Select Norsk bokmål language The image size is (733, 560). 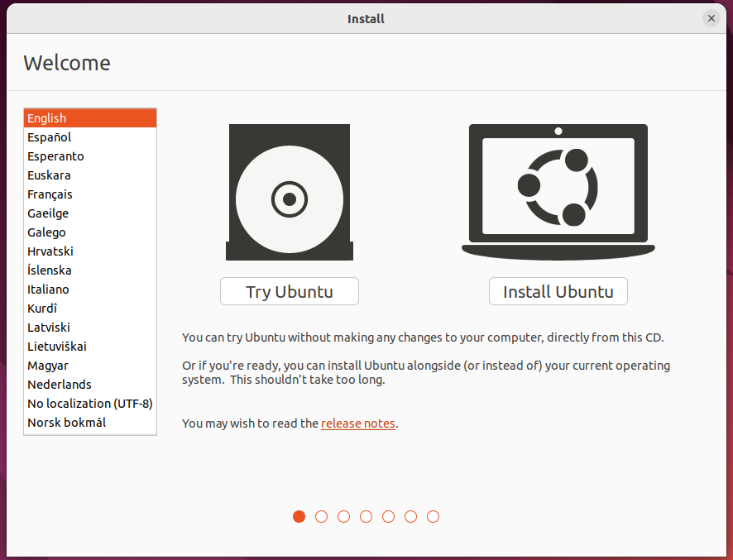click(90, 423)
